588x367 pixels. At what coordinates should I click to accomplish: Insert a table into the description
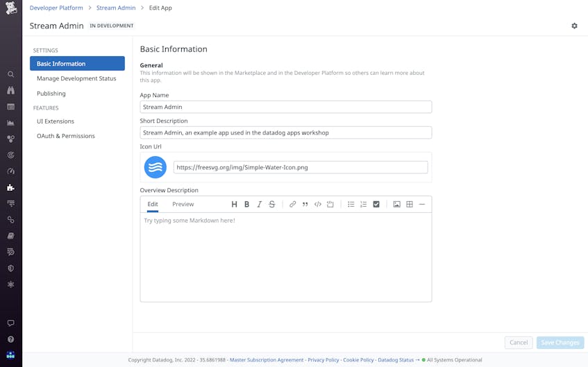click(x=410, y=204)
